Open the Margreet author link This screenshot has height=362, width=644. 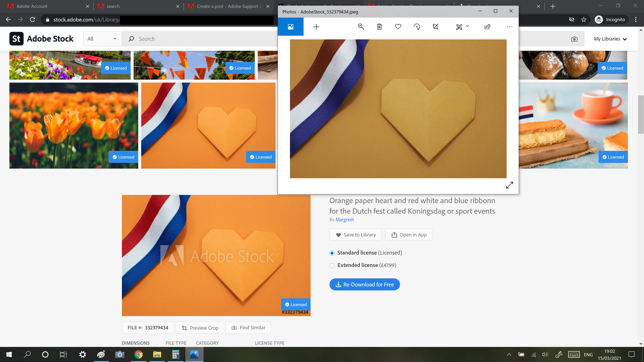344,220
